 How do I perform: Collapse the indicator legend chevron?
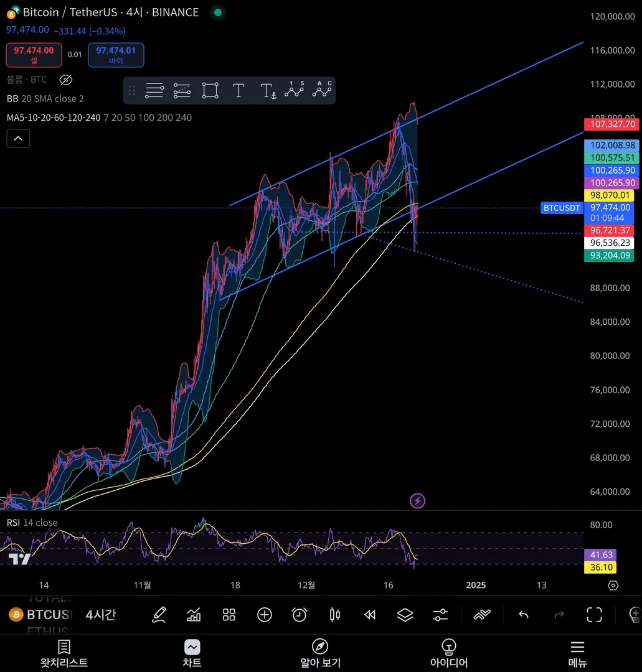tap(19, 138)
